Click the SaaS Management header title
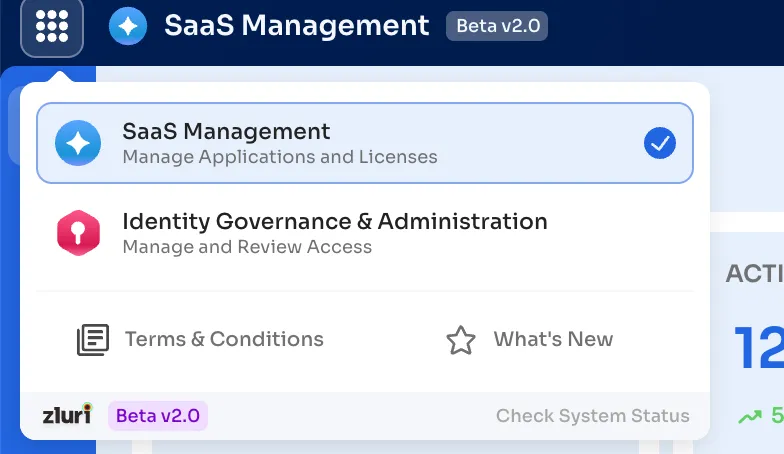This screenshot has height=454, width=784. click(x=296, y=26)
